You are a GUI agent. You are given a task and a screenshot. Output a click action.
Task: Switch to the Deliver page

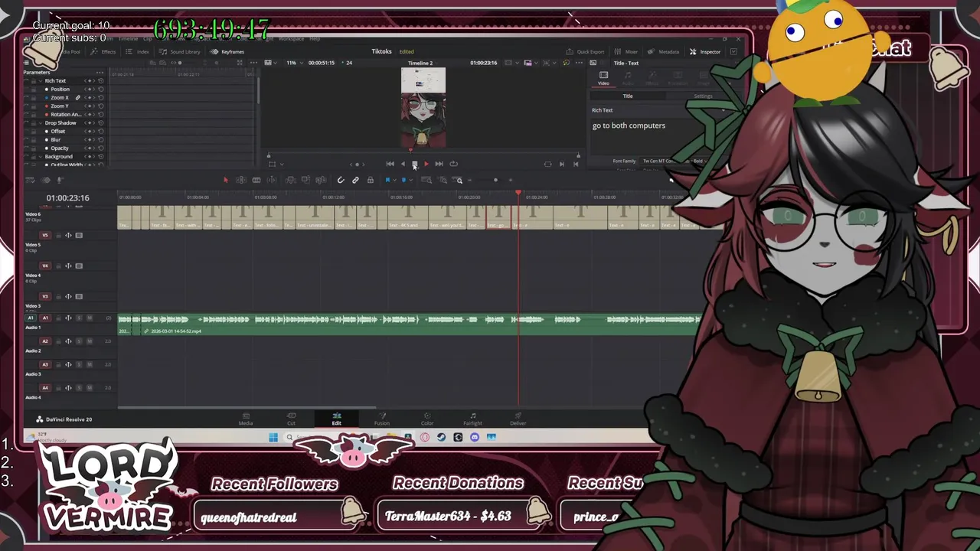click(x=518, y=419)
